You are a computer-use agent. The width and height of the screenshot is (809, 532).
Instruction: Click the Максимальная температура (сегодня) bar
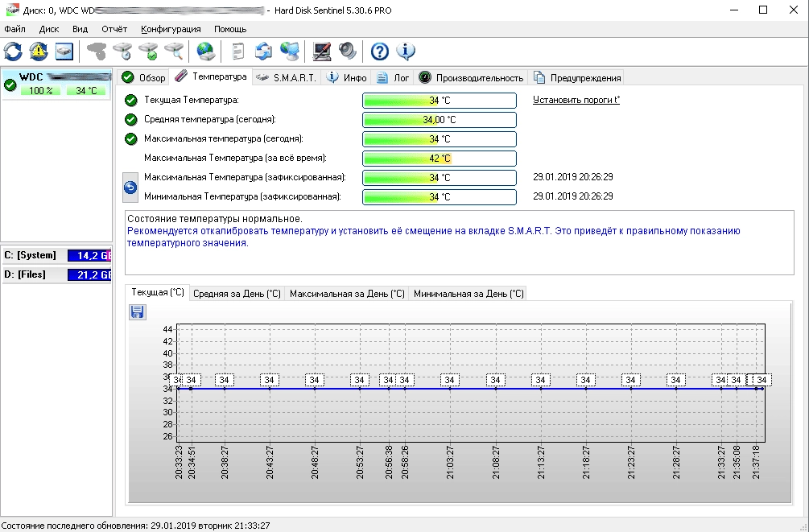pyautogui.click(x=440, y=139)
